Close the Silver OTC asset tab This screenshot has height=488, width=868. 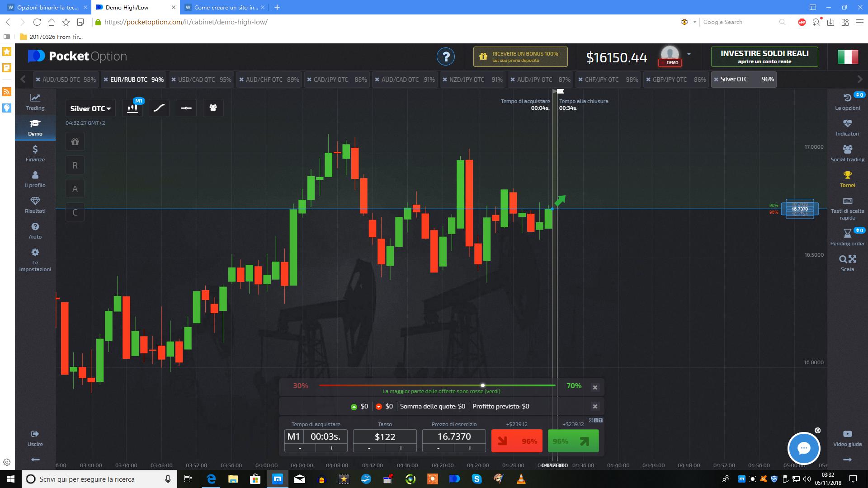[716, 80]
